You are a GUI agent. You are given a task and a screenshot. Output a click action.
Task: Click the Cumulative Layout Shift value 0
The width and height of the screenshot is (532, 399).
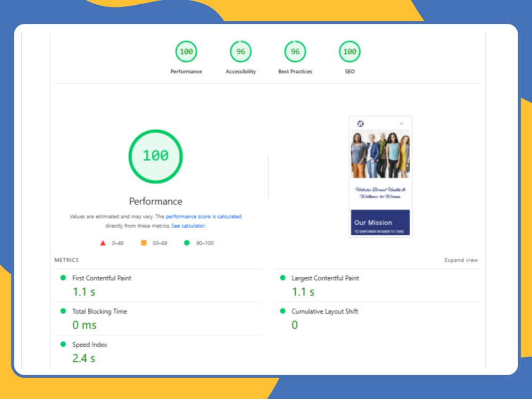point(295,325)
